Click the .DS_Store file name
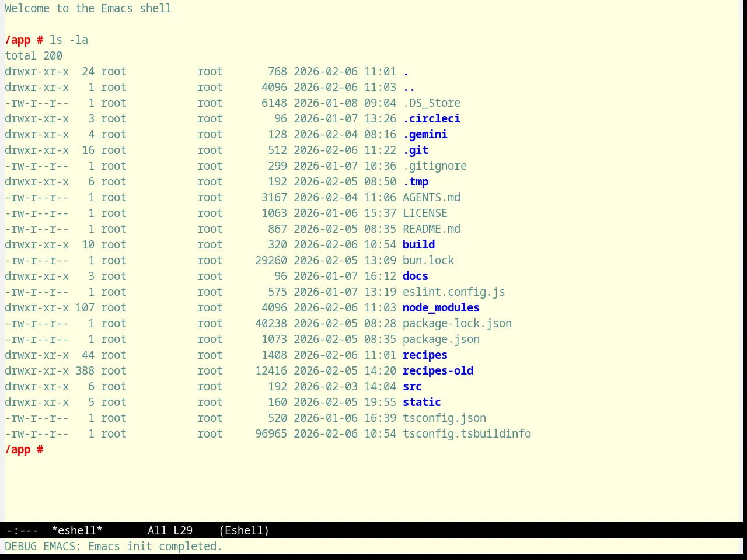 point(431,103)
